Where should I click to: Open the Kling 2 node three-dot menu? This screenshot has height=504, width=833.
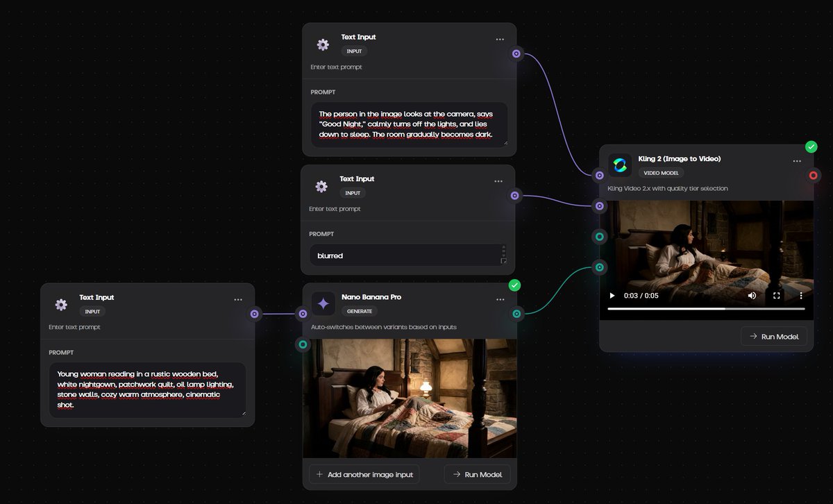click(797, 161)
